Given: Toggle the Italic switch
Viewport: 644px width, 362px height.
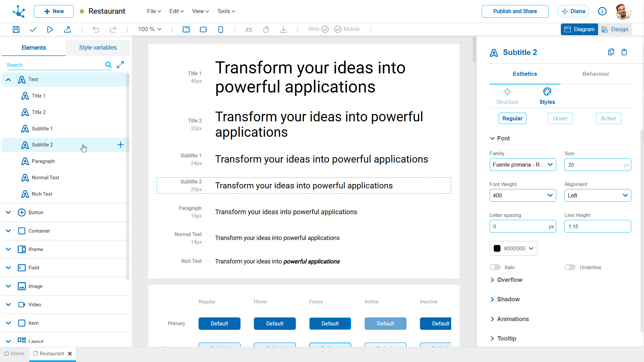Looking at the screenshot, I should [x=495, y=267].
